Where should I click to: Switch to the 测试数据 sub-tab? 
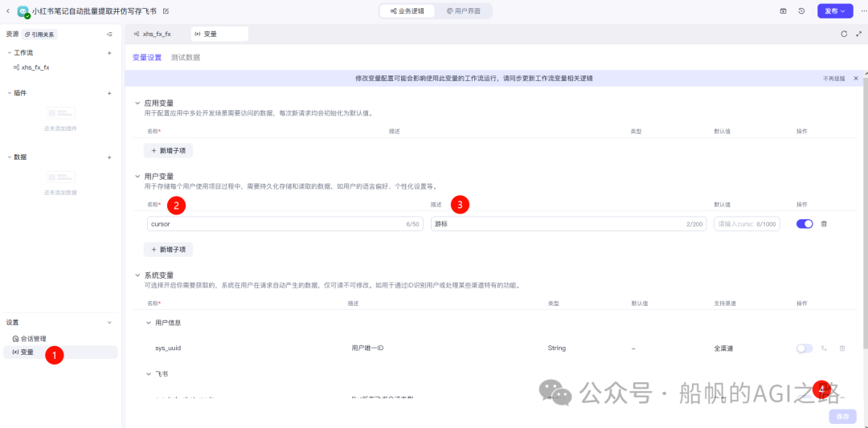point(186,58)
